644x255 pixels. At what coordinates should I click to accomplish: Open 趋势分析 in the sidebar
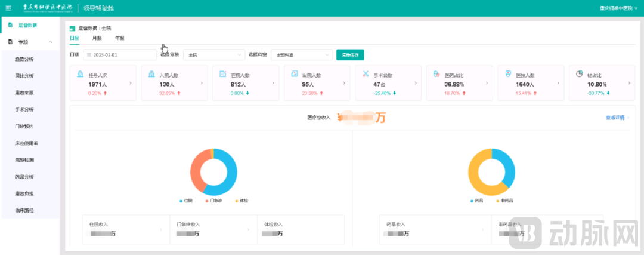pos(30,59)
